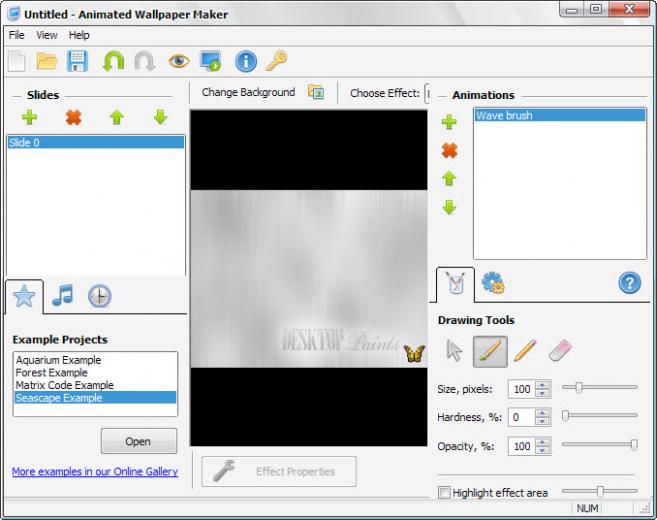Open the Choose Effect dropdown
This screenshot has width=657, height=520.
427,93
